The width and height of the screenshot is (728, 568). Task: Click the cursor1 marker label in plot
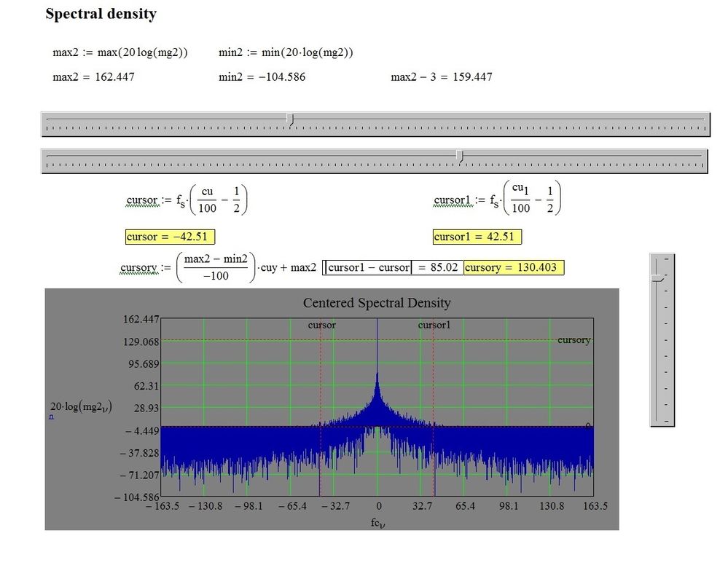coord(434,325)
